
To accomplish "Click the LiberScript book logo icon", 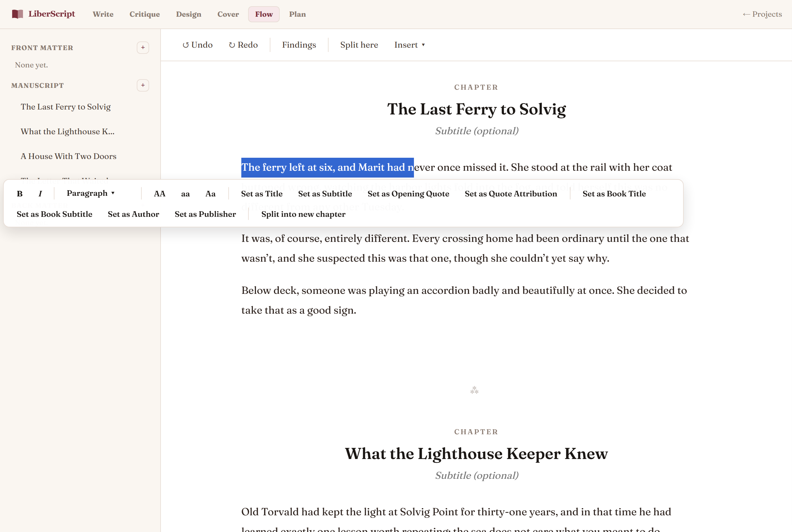I will (17, 14).
